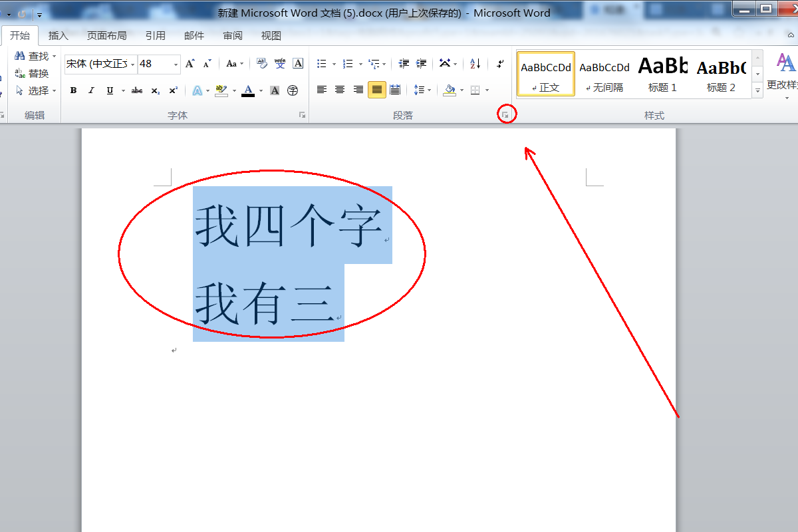Apply strikethrough to the selection
The image size is (798, 532).
[x=137, y=90]
